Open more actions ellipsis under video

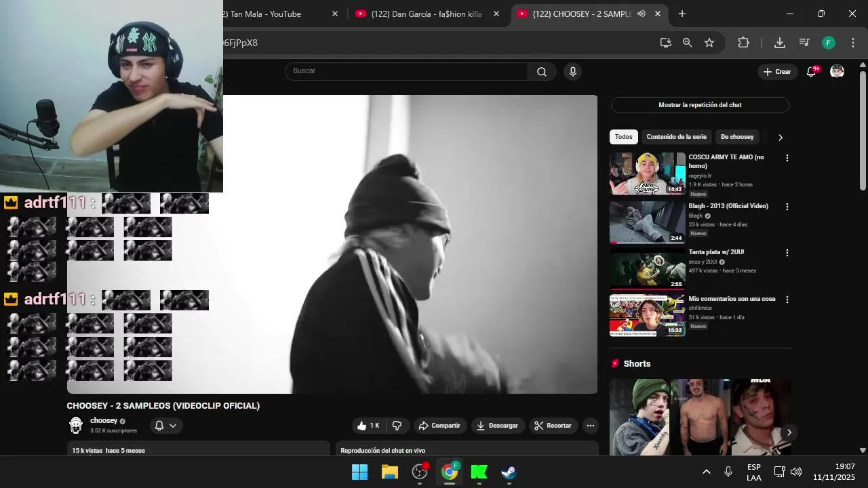click(591, 426)
